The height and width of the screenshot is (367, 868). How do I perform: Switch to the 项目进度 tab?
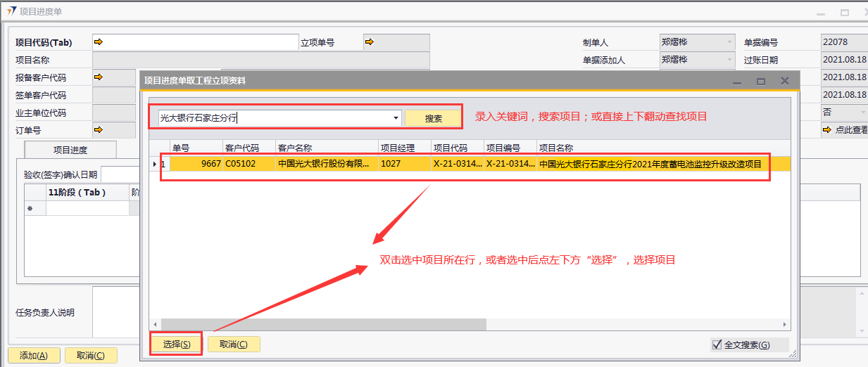(x=70, y=150)
